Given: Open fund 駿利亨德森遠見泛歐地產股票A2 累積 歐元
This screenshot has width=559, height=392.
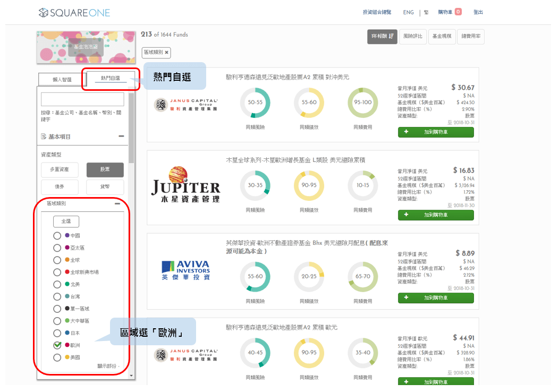Looking at the screenshot, I should coord(282,327).
